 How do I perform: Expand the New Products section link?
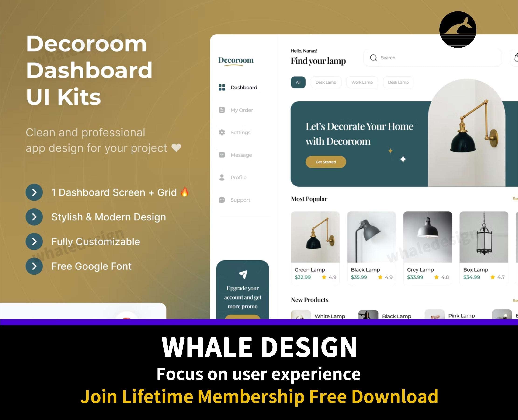tap(514, 300)
